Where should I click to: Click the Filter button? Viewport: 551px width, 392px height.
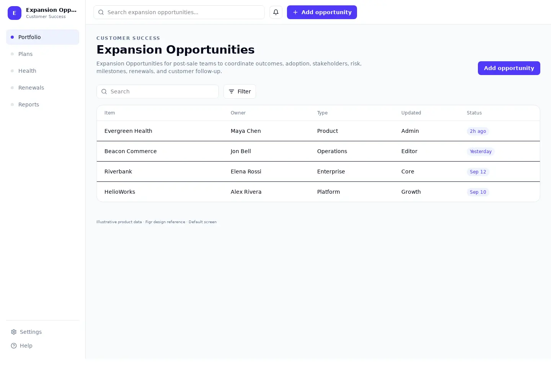240,91
